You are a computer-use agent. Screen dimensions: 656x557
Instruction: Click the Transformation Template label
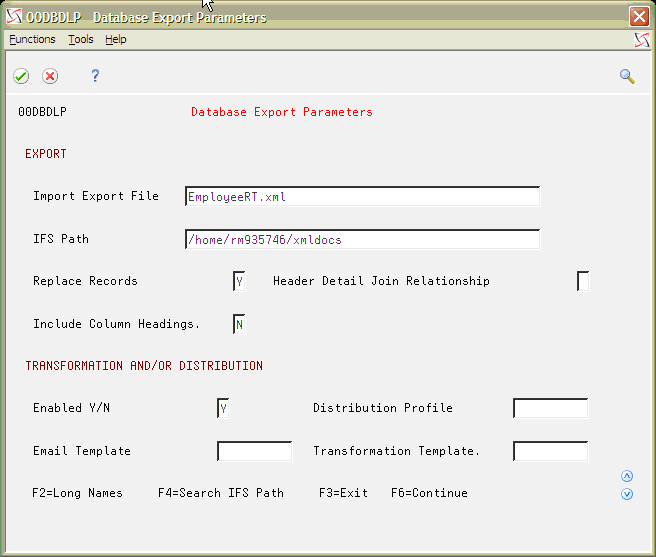click(x=397, y=451)
